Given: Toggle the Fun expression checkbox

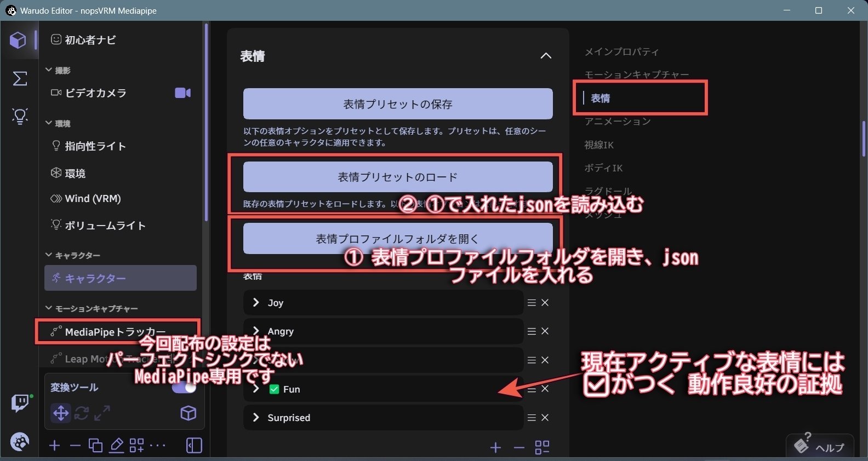Looking at the screenshot, I should [x=275, y=389].
